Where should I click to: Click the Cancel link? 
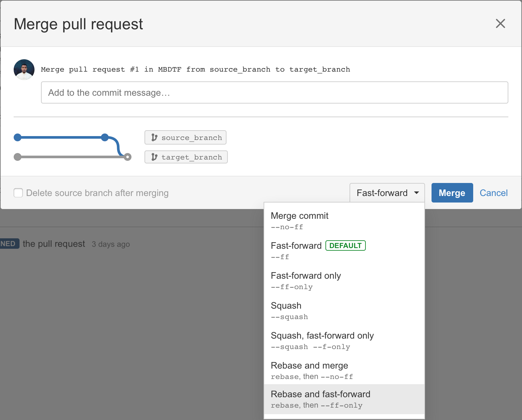click(493, 193)
